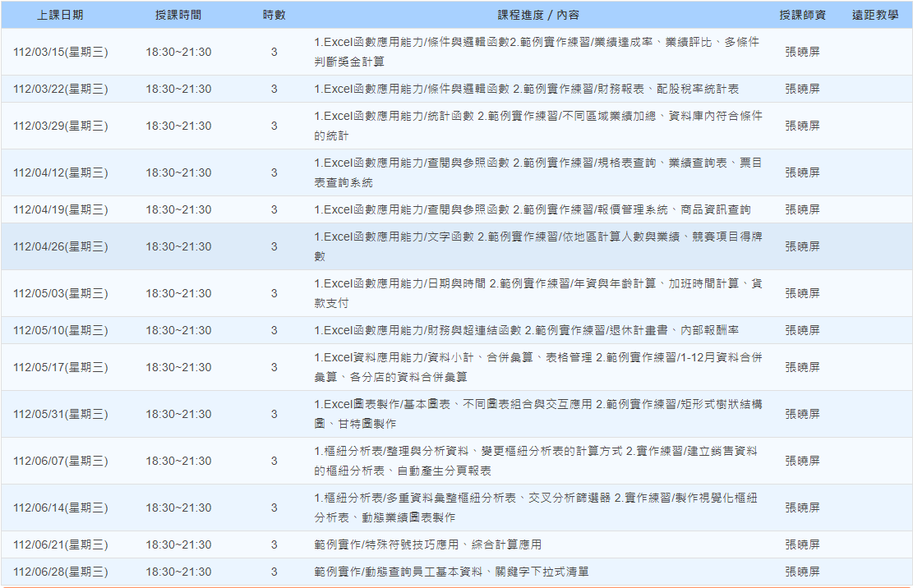Select the content mentioning 規格表查詢、業績查詢表

[x=538, y=172]
